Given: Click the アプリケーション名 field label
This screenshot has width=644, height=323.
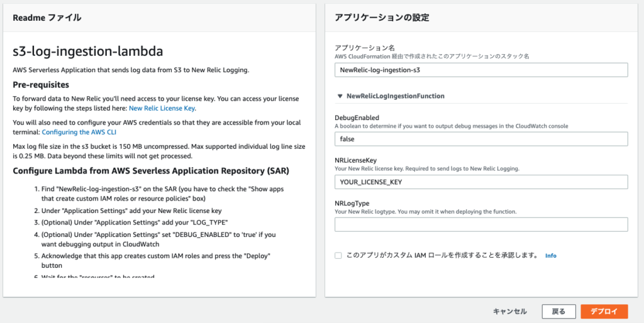Looking at the screenshot, I should point(365,48).
